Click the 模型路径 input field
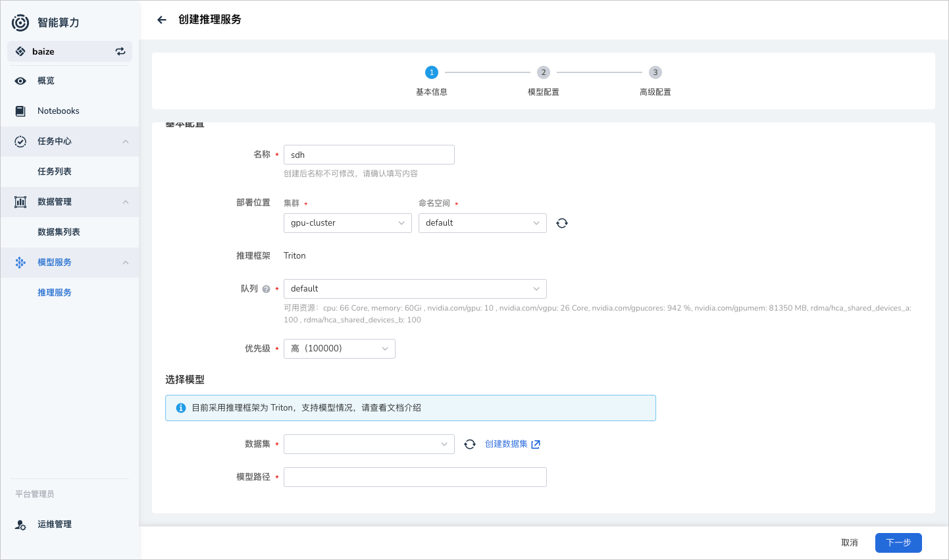Viewport: 949px width, 560px height. [415, 477]
